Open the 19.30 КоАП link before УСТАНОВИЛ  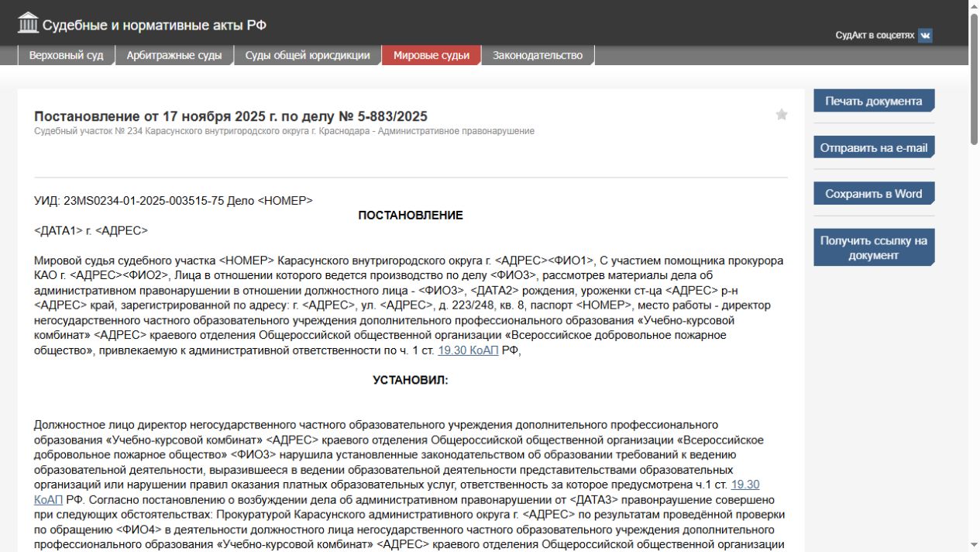pos(468,350)
